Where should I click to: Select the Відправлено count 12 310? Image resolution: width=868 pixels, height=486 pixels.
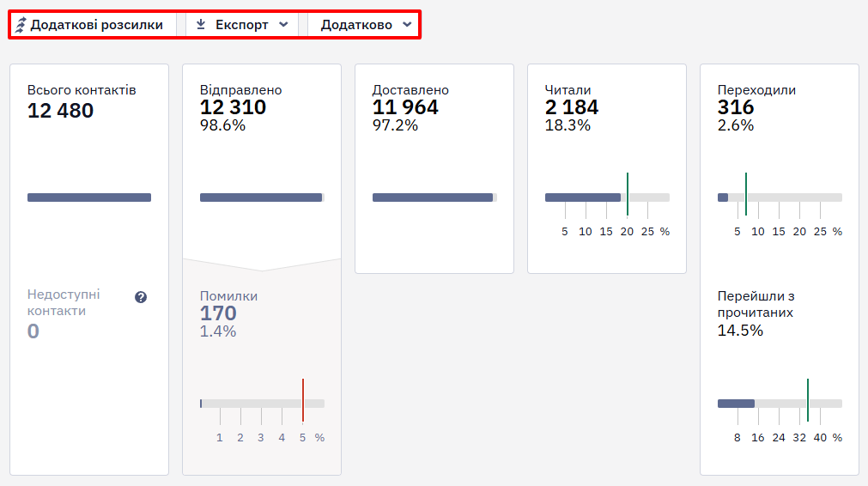[x=233, y=107]
